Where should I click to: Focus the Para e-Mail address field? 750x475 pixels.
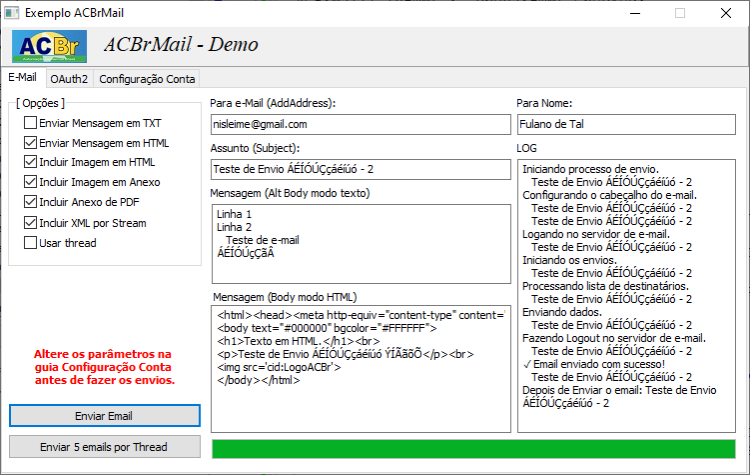pyautogui.click(x=361, y=124)
